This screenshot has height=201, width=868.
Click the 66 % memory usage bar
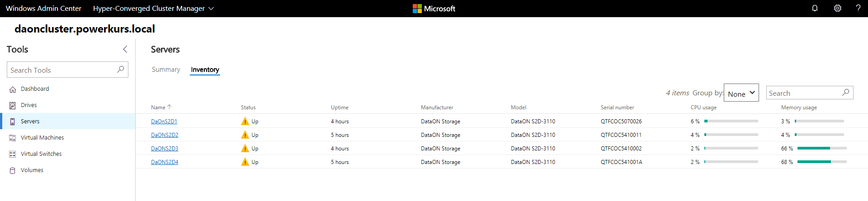click(822, 148)
